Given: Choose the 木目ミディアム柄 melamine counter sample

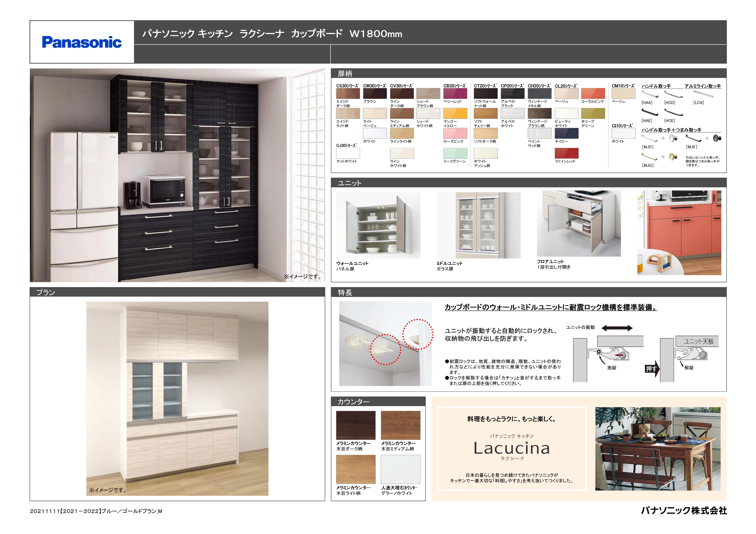Looking at the screenshot, I should click(x=401, y=425).
